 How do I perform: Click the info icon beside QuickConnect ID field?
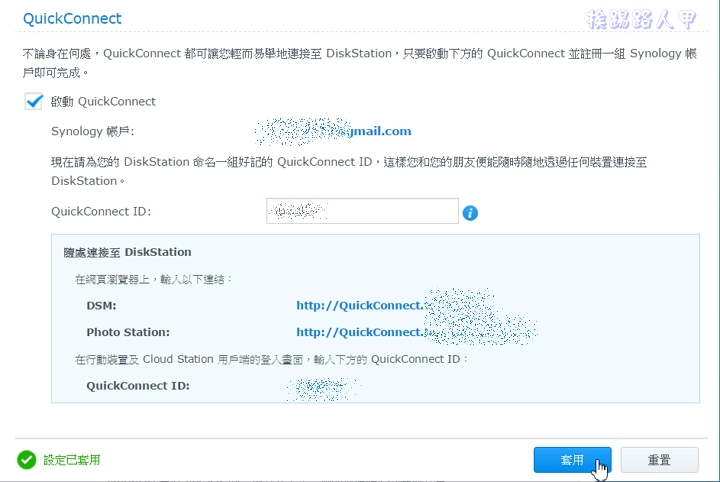[x=470, y=213]
